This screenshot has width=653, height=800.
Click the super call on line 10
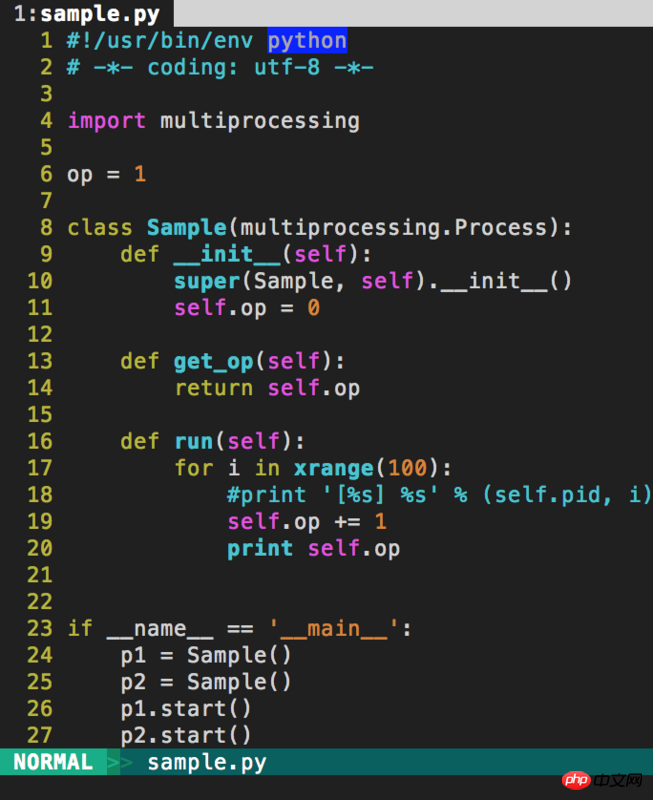[207, 281]
